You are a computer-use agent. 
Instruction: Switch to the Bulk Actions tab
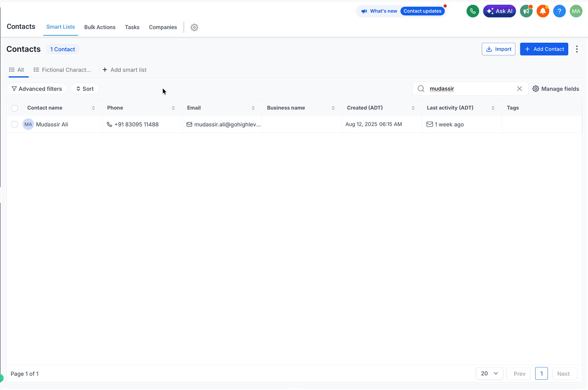(100, 27)
